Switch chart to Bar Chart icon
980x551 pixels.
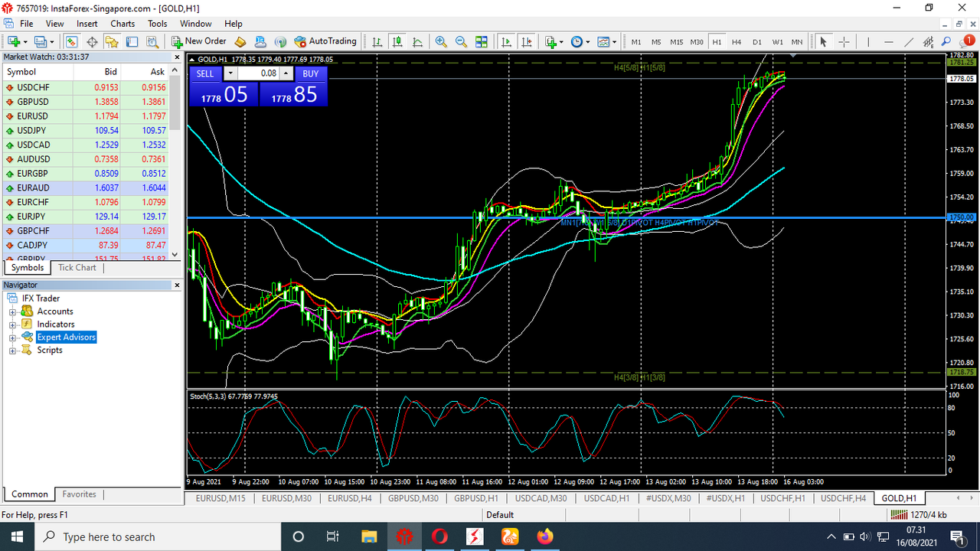coord(377,41)
